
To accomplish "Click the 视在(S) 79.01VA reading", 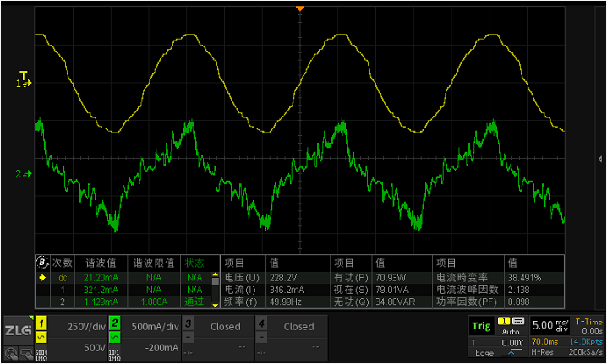I will 381,290.
